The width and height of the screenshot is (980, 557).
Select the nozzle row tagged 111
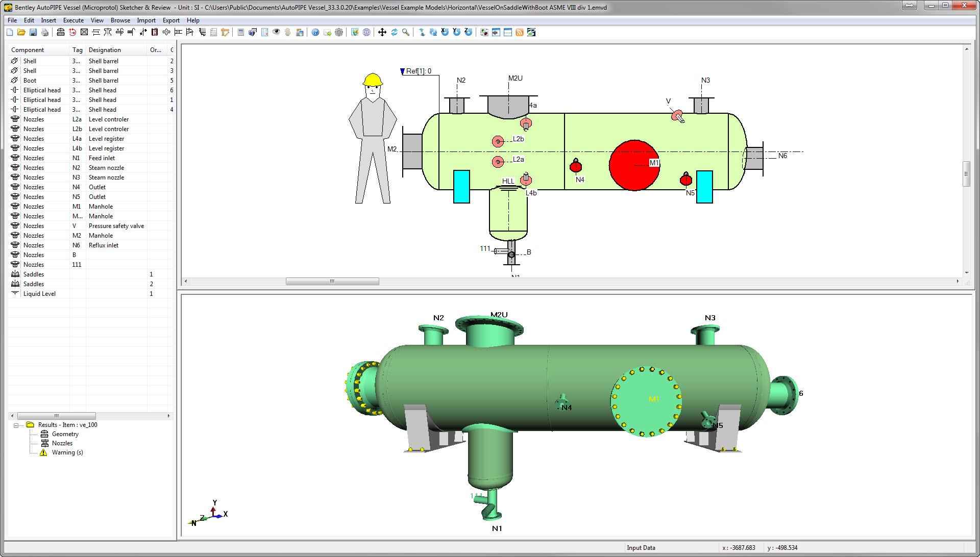coord(91,265)
